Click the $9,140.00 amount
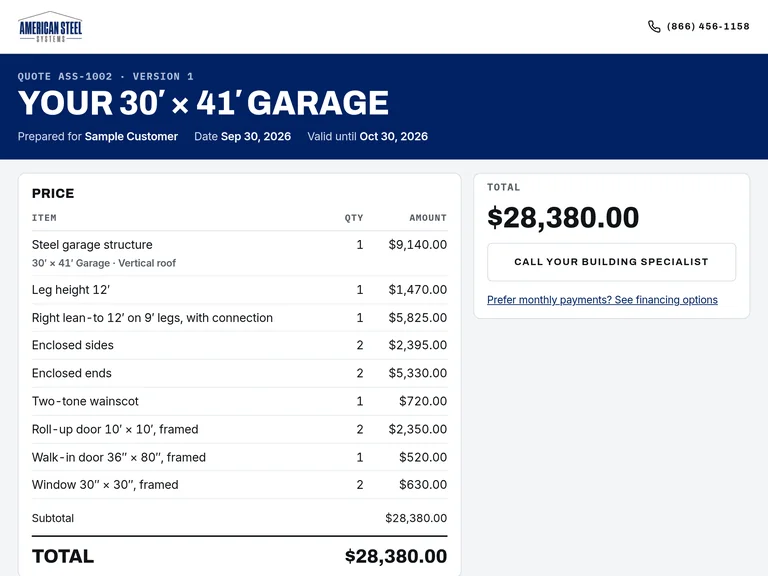The image size is (768, 576). pyautogui.click(x=417, y=244)
